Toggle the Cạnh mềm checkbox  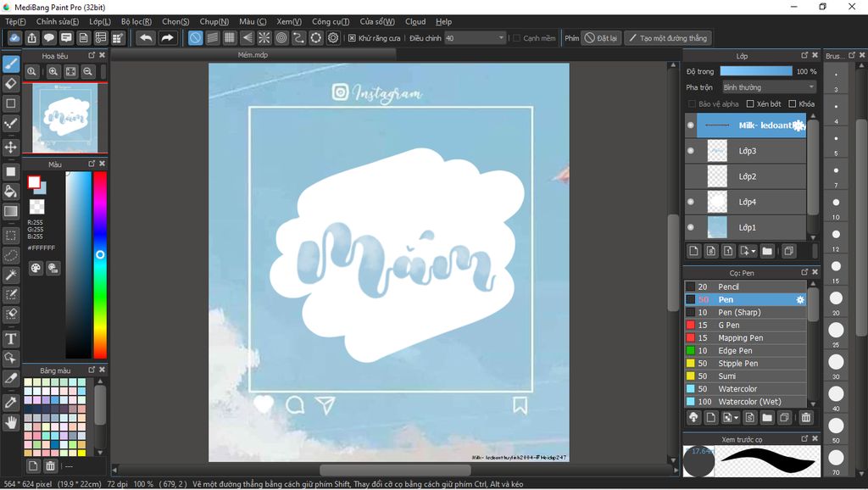(516, 38)
